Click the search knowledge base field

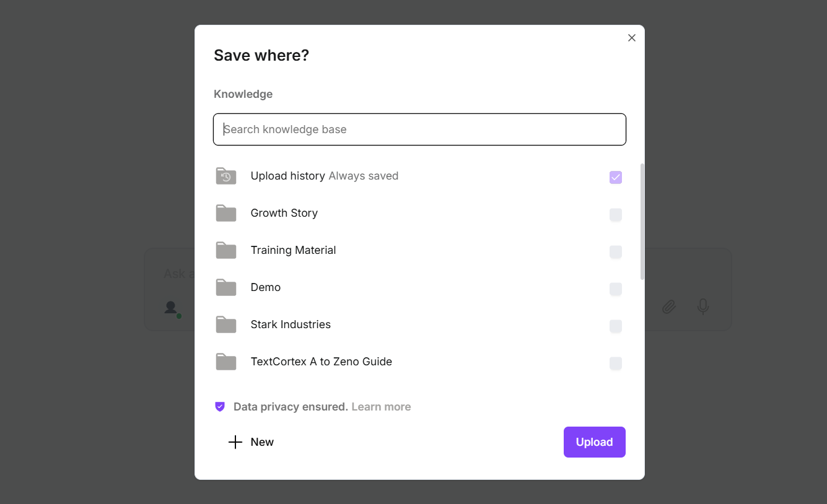click(419, 129)
